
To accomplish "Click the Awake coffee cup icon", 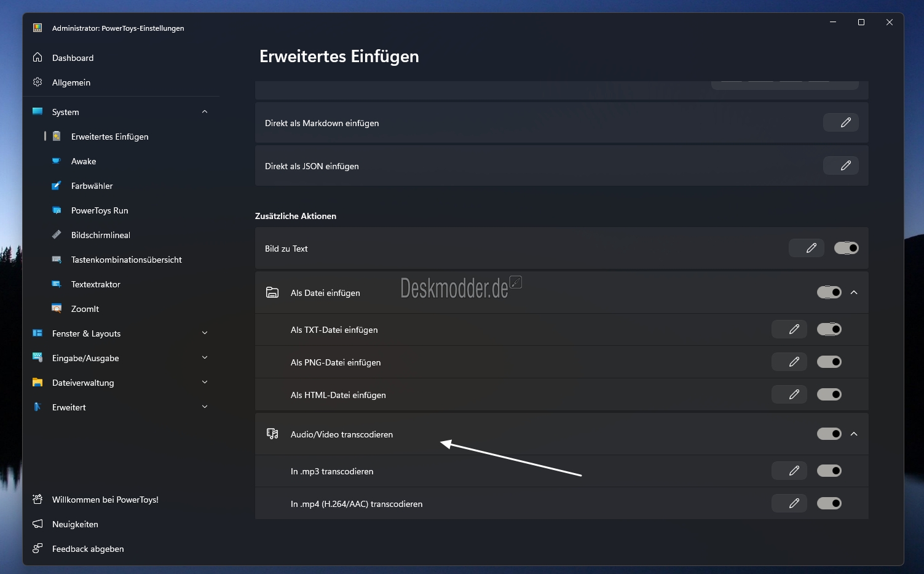I will point(57,161).
